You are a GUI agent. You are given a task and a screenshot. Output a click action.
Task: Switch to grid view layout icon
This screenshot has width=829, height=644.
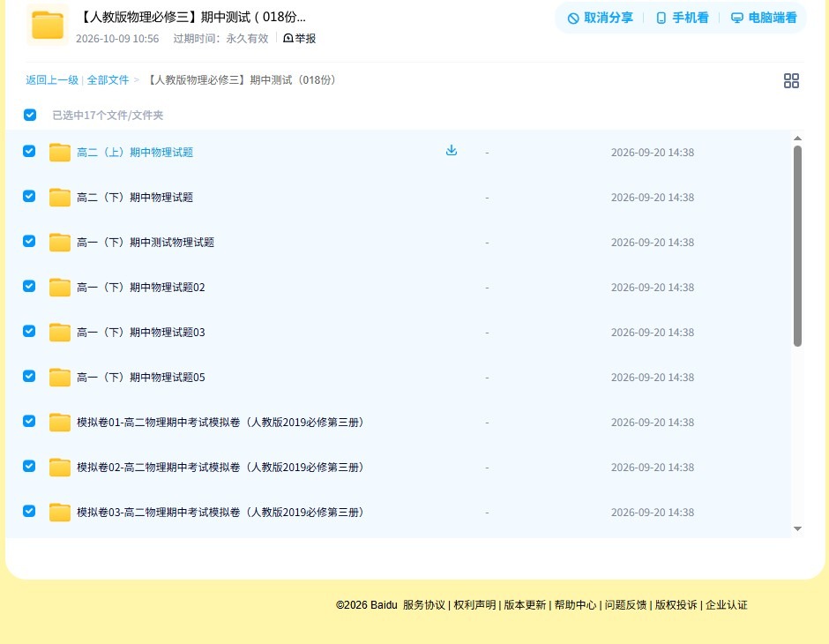point(791,80)
